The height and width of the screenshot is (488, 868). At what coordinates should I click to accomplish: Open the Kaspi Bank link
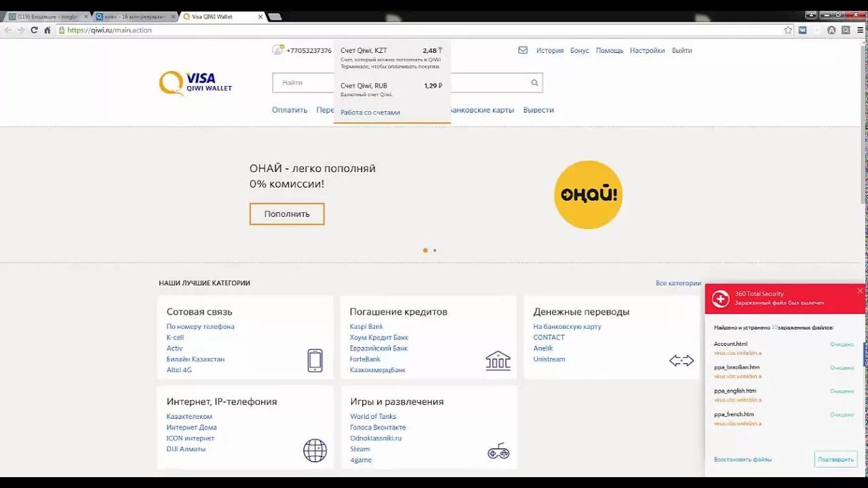click(366, 327)
